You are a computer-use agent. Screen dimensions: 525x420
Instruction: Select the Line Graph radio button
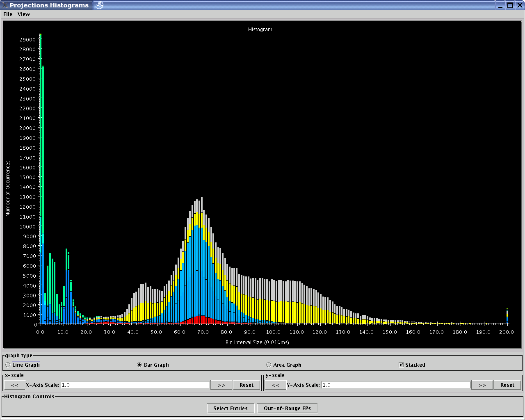click(x=8, y=365)
